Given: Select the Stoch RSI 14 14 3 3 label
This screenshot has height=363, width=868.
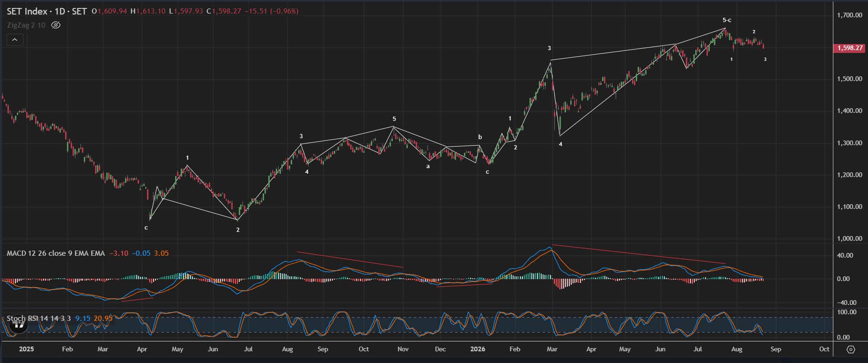Looking at the screenshot, I should point(39,319).
